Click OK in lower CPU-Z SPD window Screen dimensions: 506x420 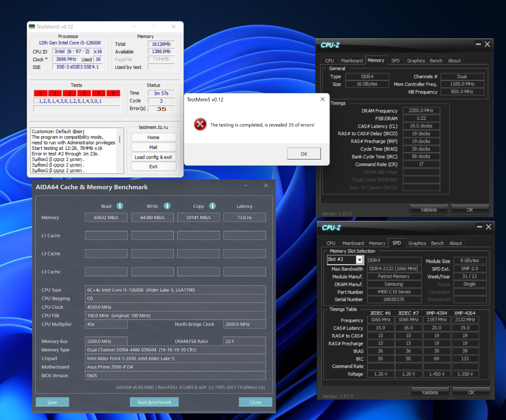click(x=471, y=392)
